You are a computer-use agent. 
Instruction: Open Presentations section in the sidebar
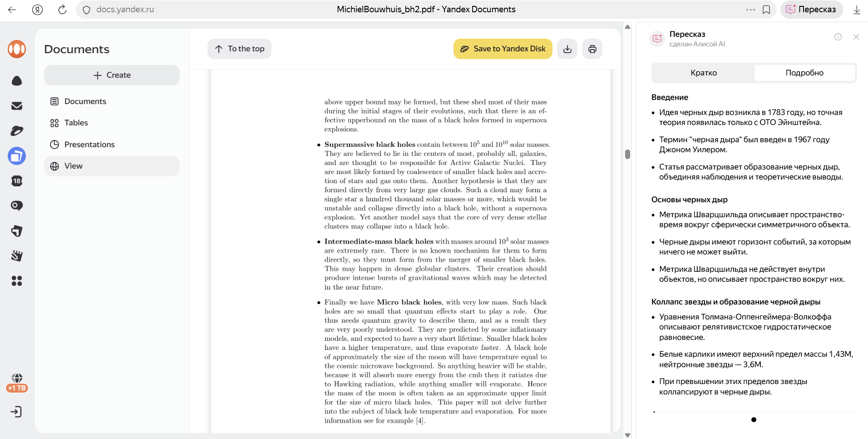(89, 145)
